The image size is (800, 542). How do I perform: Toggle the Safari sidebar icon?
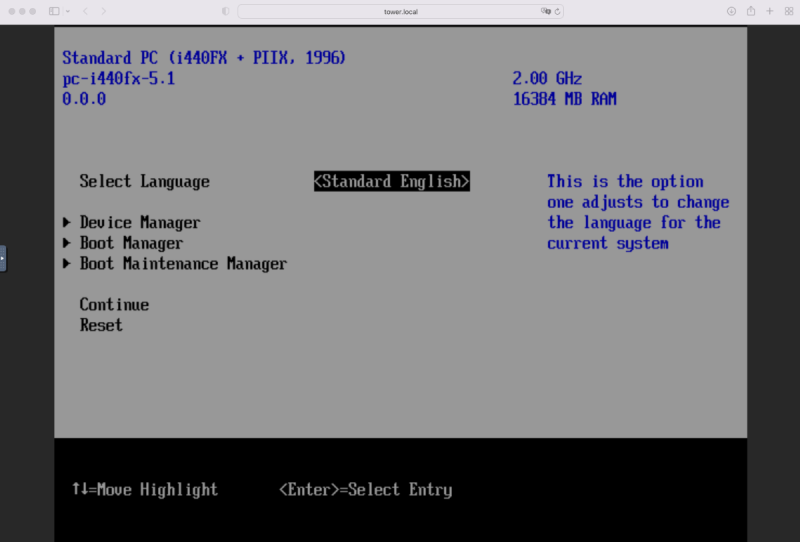tap(54, 11)
